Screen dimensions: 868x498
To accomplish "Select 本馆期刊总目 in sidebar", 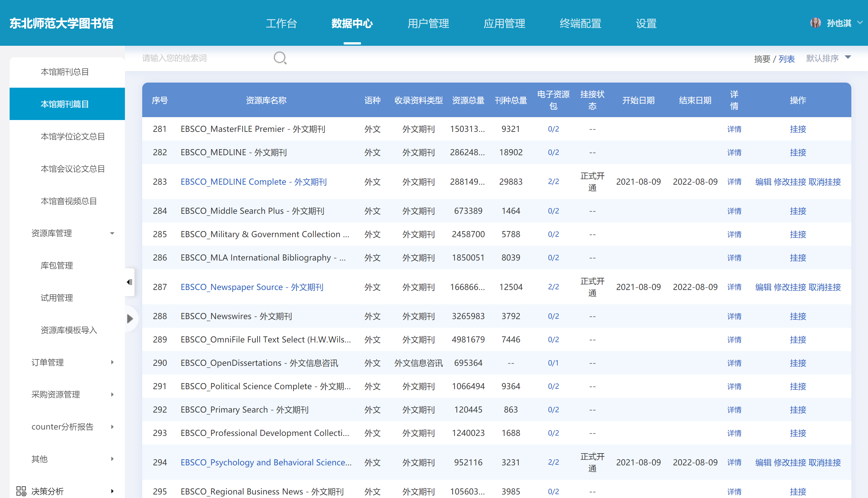I will [65, 72].
